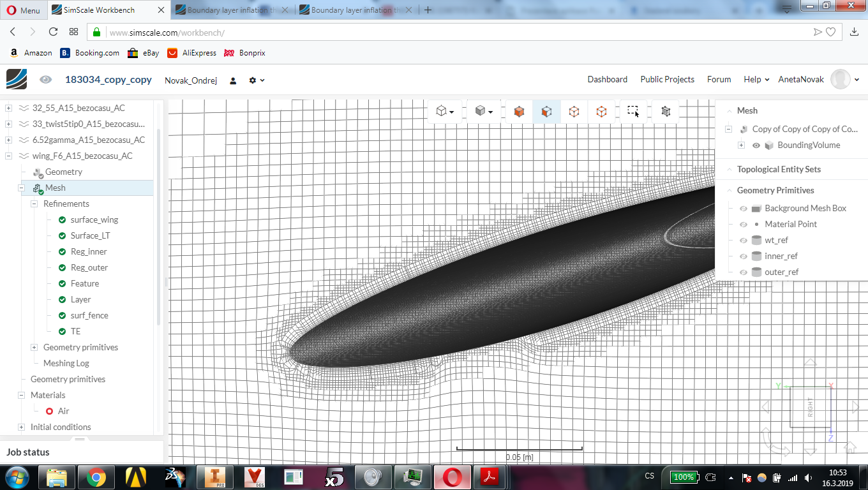Image resolution: width=868 pixels, height=490 pixels.
Task: Toggle visibility of wt_ref
Action: coord(743,240)
